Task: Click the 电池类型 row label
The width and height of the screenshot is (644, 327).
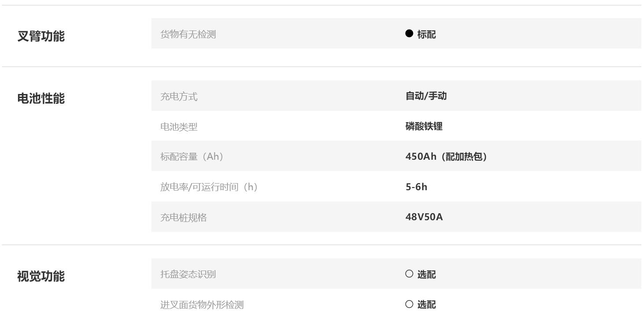Action: coord(179,127)
